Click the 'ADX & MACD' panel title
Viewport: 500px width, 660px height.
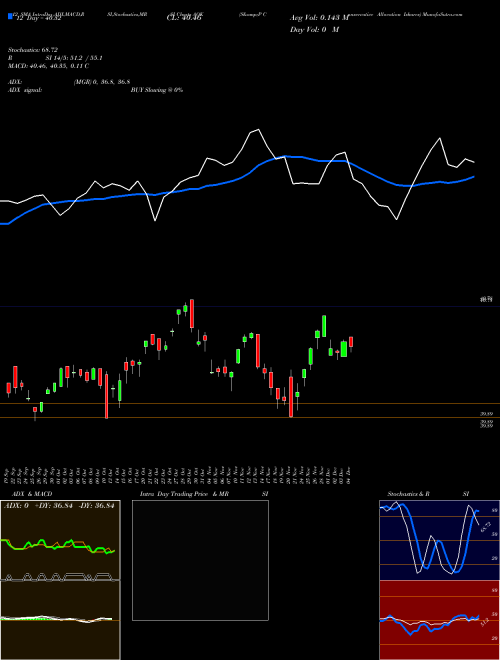(32, 494)
